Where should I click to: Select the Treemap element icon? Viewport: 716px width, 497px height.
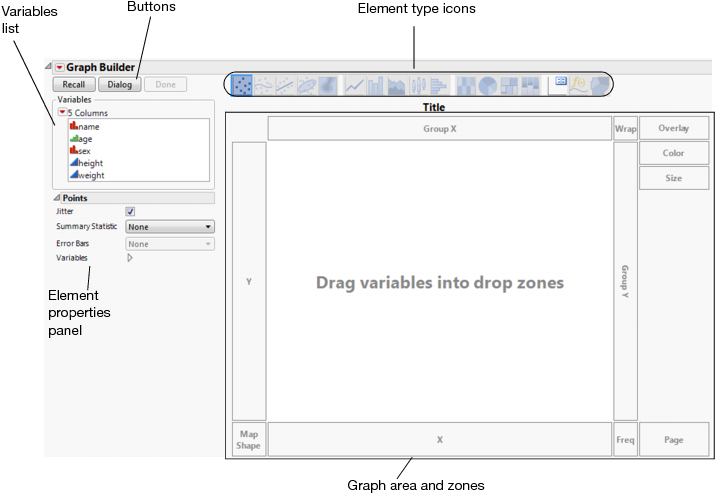pyautogui.click(x=509, y=85)
